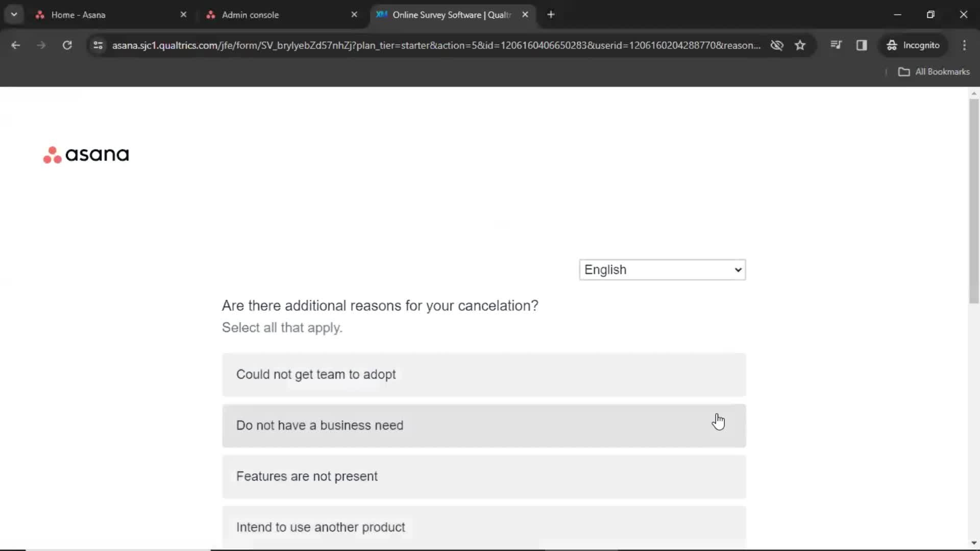The height and width of the screenshot is (551, 980).
Task: Click the Incognito mode icon
Action: click(892, 45)
